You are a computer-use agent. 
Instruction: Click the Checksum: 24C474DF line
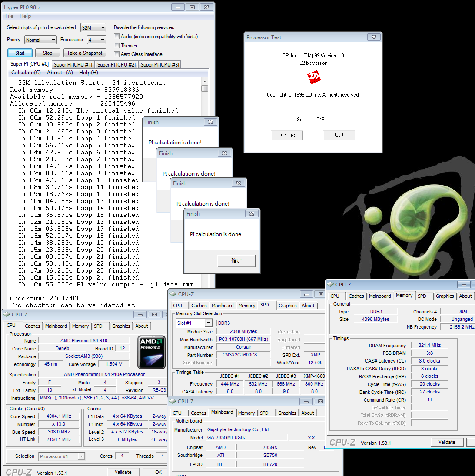pyautogui.click(x=45, y=298)
